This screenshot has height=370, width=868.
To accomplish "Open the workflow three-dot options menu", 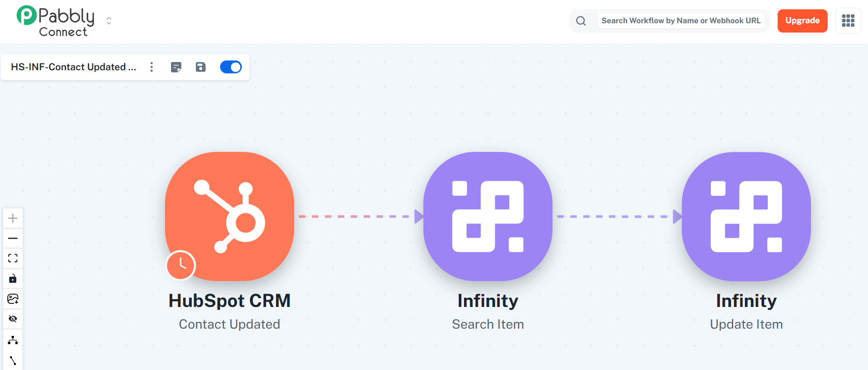I will pos(151,67).
